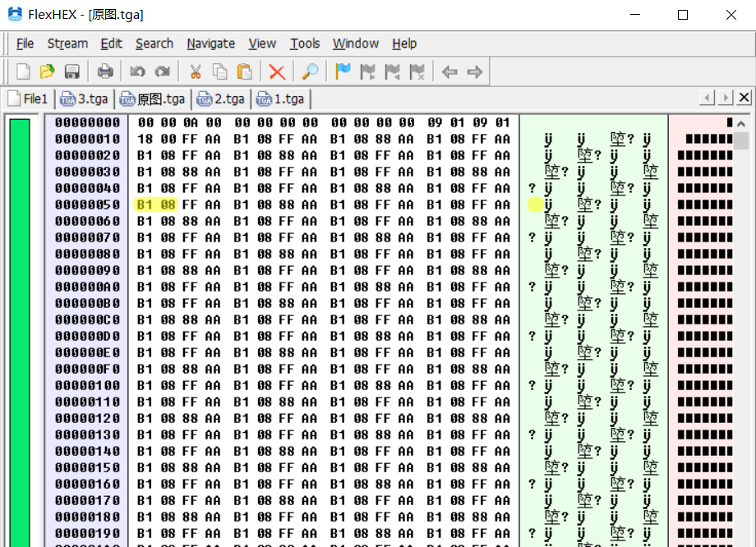This screenshot has width=756, height=547.
Task: Switch to the 1.tga tab
Action: point(280,99)
